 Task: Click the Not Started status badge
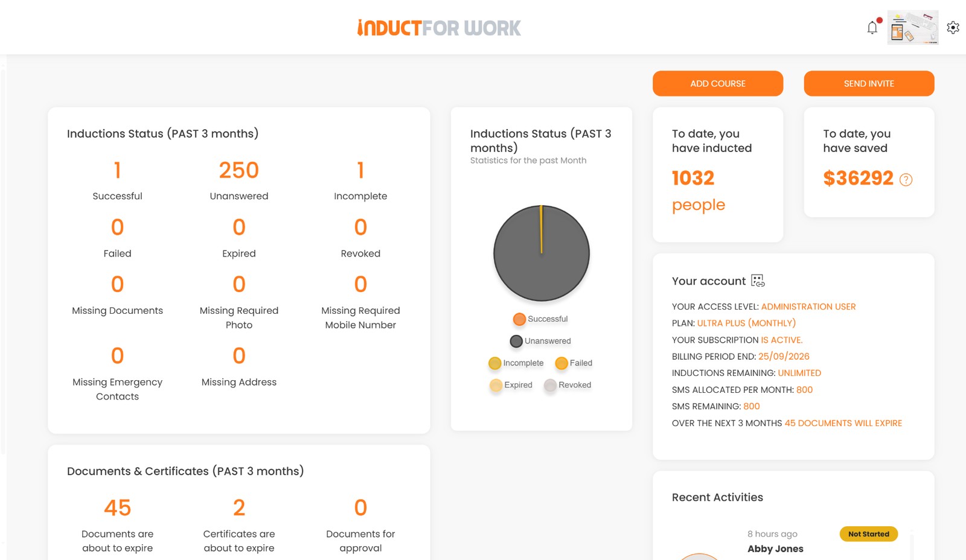[x=869, y=534]
